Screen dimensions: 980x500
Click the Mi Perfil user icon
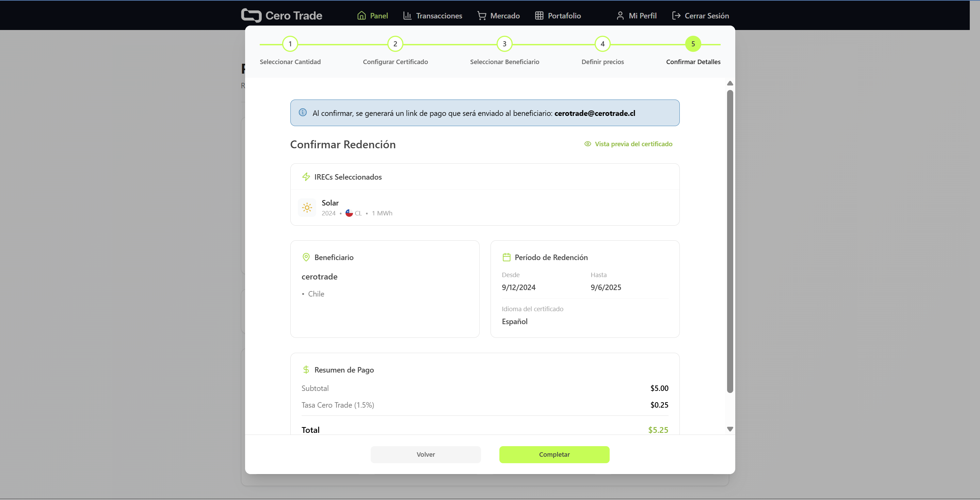coord(620,16)
